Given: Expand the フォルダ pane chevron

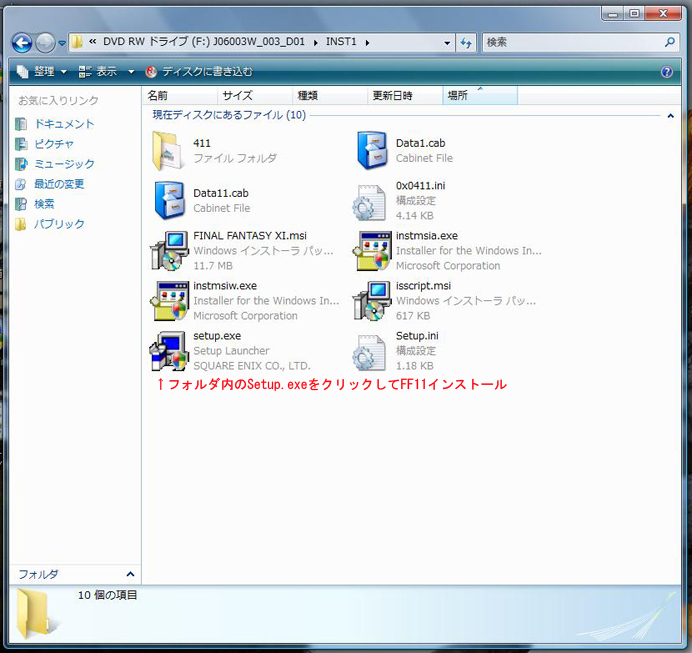Looking at the screenshot, I should tap(130, 574).
